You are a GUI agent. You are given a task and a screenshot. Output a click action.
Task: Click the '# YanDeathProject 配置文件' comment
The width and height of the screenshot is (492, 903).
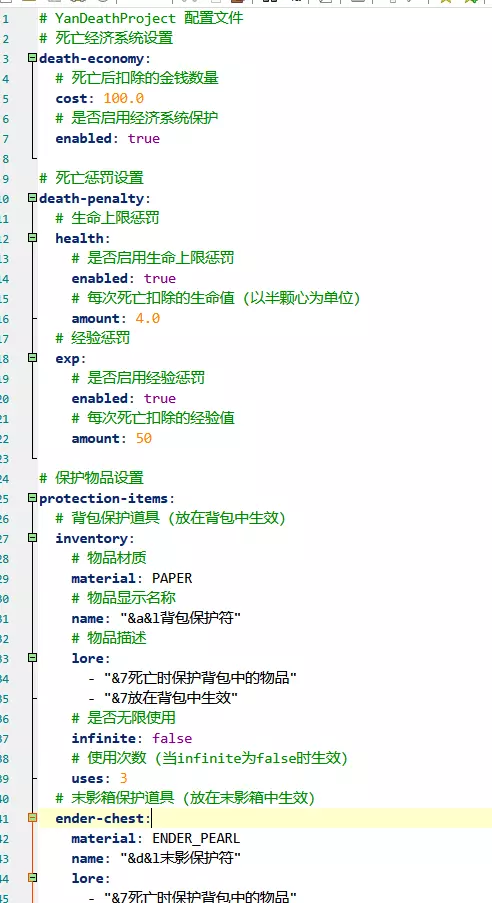[141, 18]
